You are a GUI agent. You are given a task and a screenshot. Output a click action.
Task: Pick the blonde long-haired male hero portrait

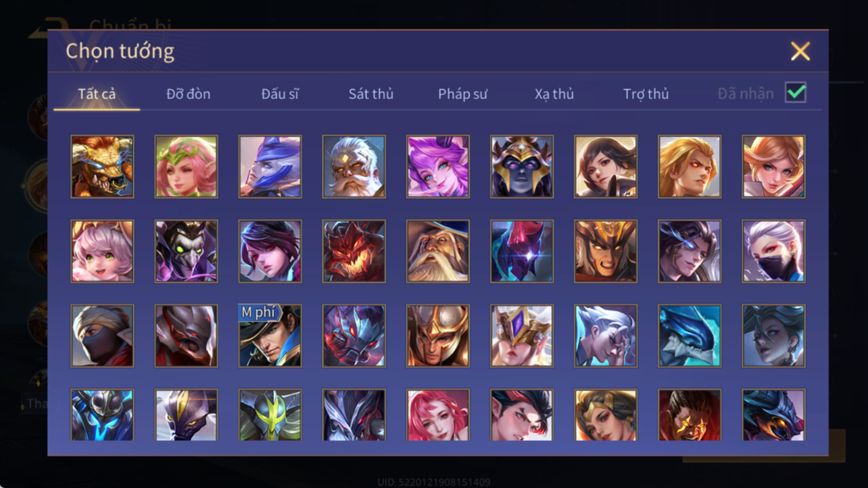click(x=690, y=167)
